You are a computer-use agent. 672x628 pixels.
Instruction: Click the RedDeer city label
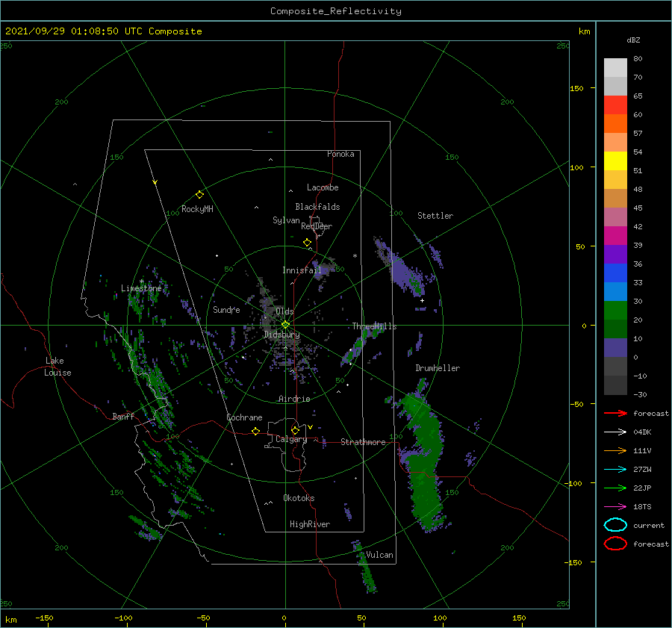(317, 226)
